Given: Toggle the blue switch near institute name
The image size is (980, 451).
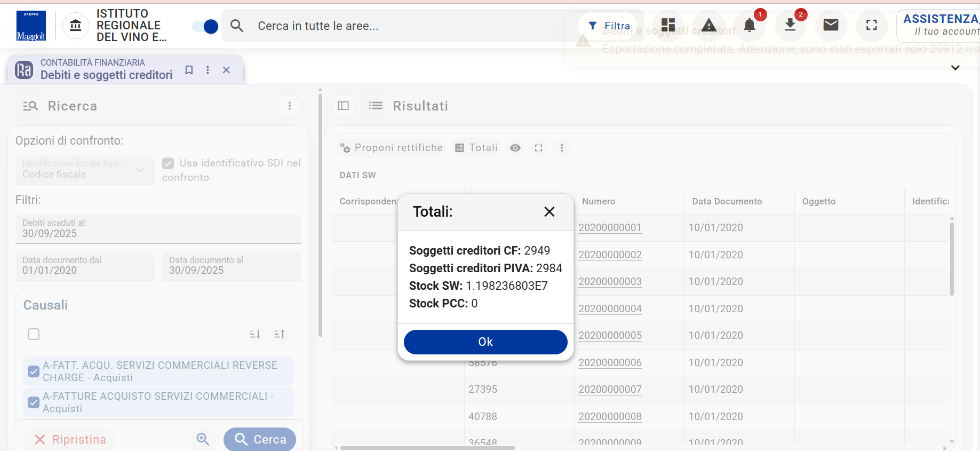Looking at the screenshot, I should pyautogui.click(x=205, y=26).
